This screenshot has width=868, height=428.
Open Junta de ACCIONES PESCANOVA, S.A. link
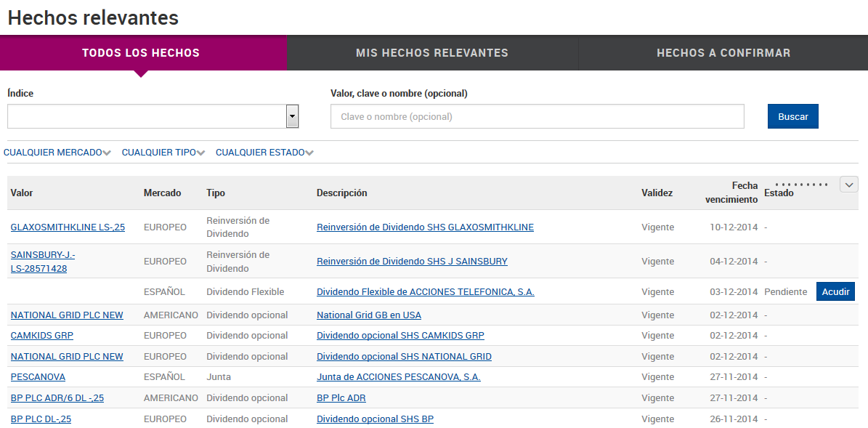[399, 377]
